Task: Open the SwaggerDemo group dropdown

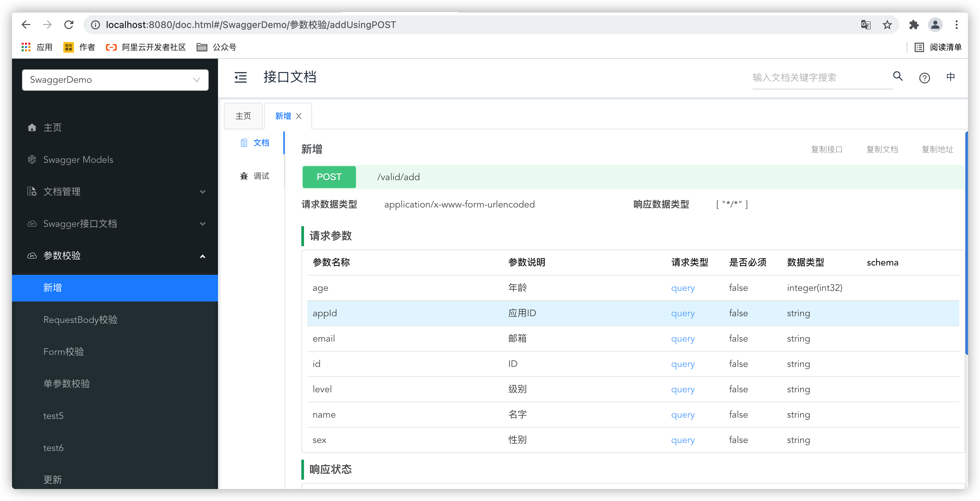Action: tap(115, 80)
